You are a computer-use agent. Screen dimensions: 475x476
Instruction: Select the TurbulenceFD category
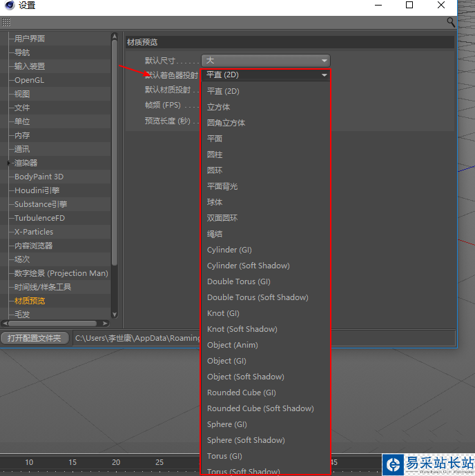click(39, 218)
